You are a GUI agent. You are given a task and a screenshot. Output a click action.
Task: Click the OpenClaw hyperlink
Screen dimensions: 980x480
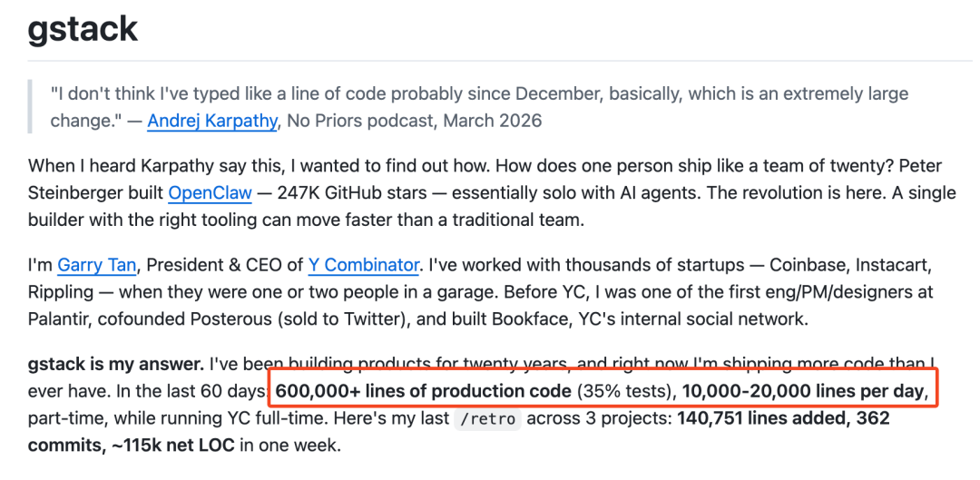(x=207, y=192)
